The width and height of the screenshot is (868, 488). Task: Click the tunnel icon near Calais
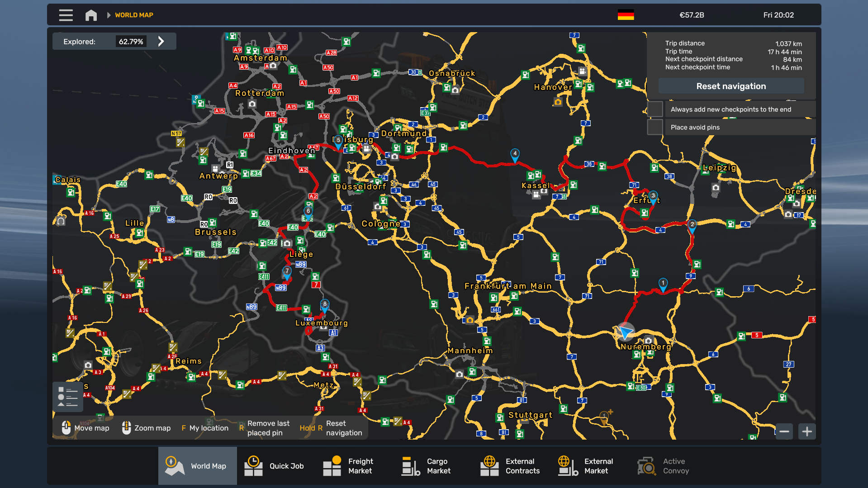pos(61,221)
